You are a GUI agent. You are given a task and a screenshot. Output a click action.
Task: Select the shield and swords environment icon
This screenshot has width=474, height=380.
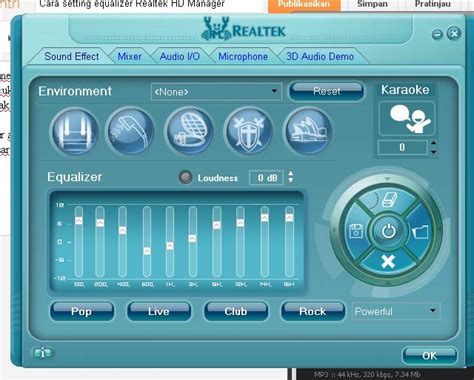pyautogui.click(x=249, y=131)
